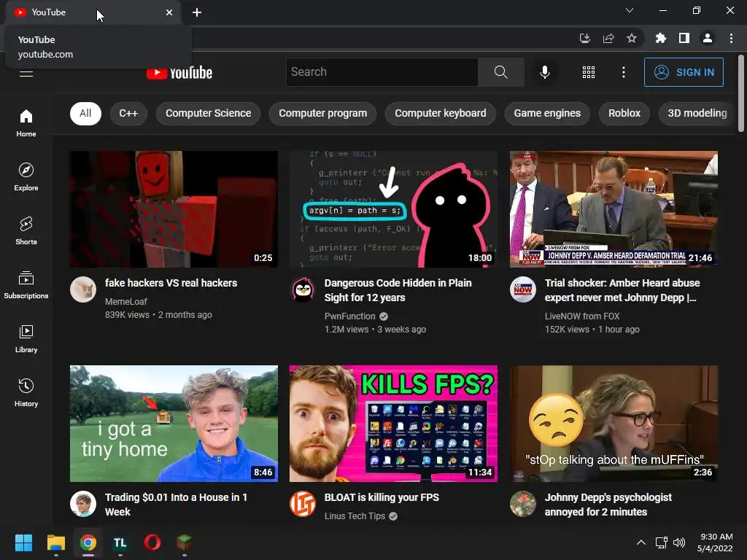Play the Johnny Depp trial live thumbnail
This screenshot has height=560, width=747.
point(614,209)
